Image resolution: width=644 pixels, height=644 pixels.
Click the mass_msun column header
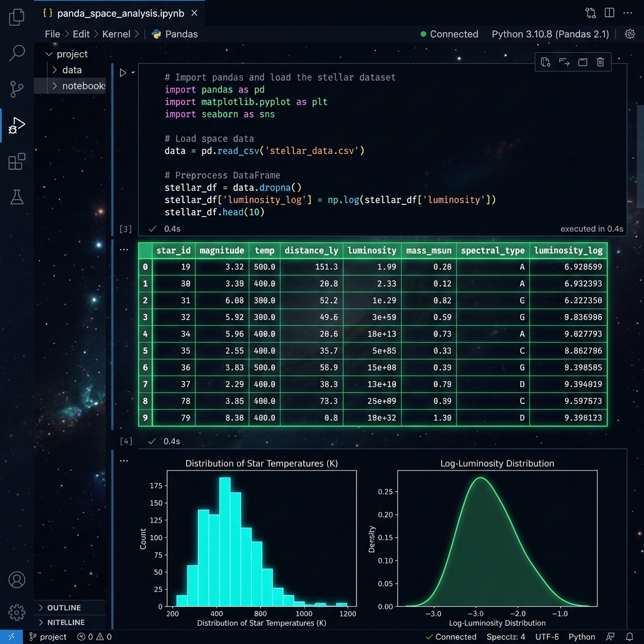click(429, 250)
